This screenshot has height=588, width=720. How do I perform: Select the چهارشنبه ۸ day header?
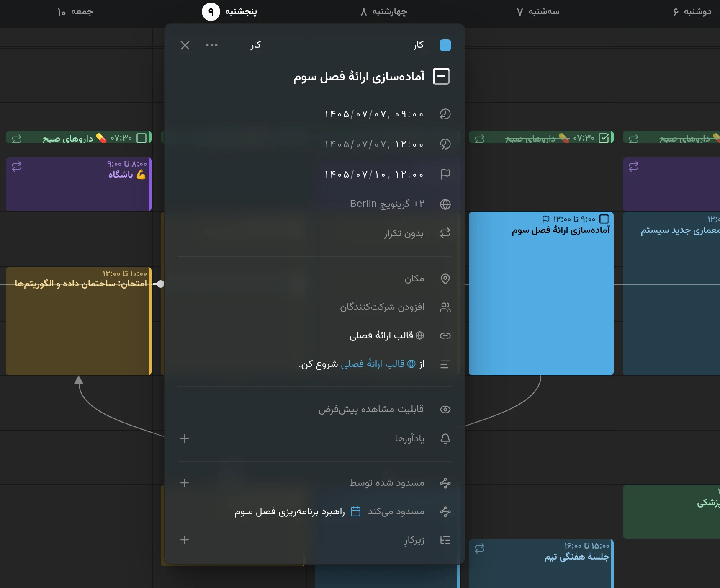383,12
